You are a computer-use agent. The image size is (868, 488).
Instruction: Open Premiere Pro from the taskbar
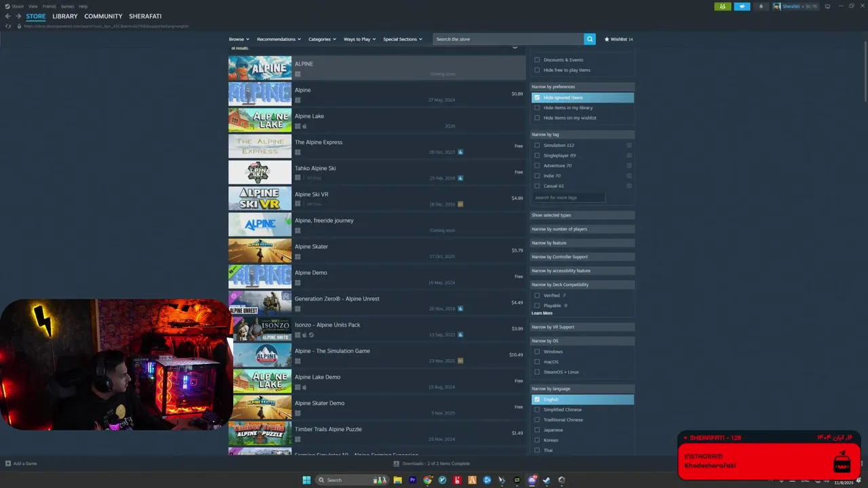click(x=412, y=480)
